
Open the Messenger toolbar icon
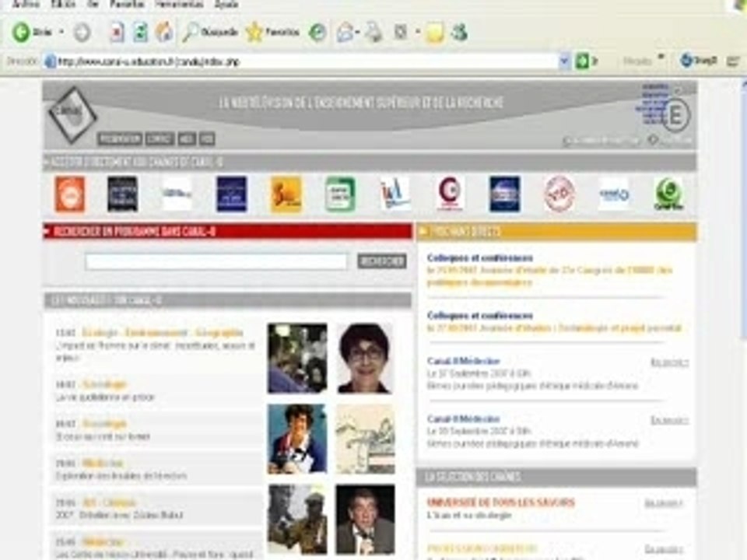click(x=459, y=33)
